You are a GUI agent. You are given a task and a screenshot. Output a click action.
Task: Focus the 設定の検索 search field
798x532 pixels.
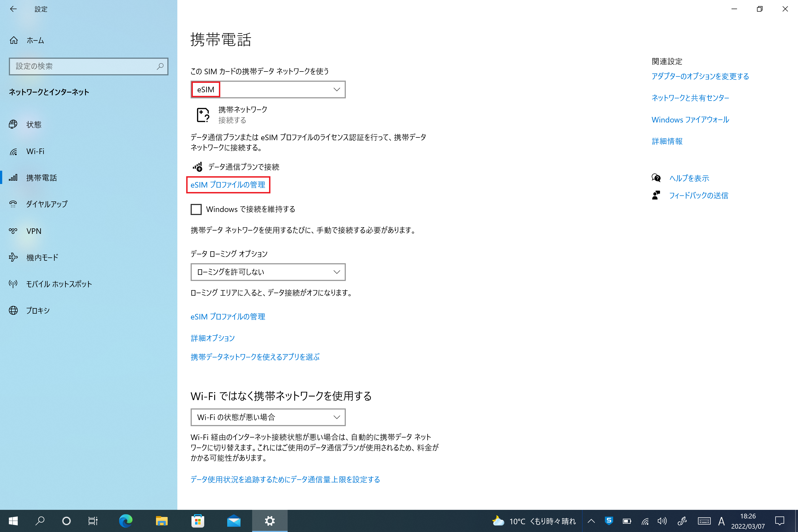point(89,66)
